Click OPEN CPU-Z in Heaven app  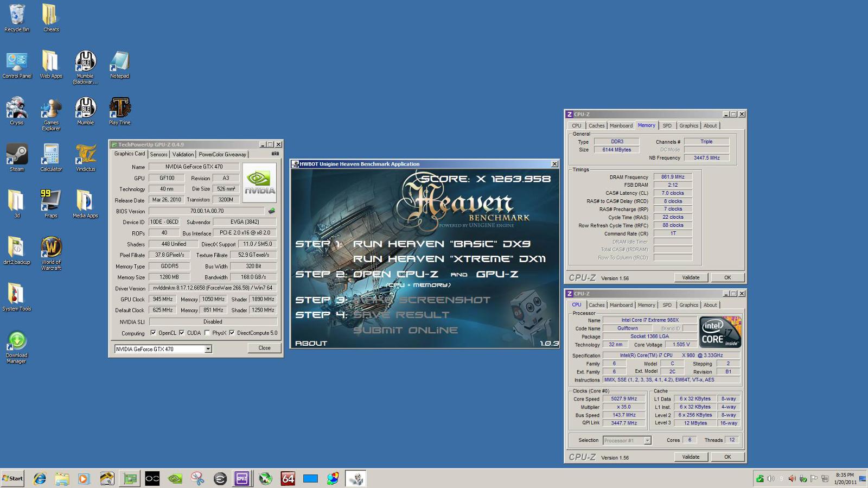pyautogui.click(x=395, y=274)
